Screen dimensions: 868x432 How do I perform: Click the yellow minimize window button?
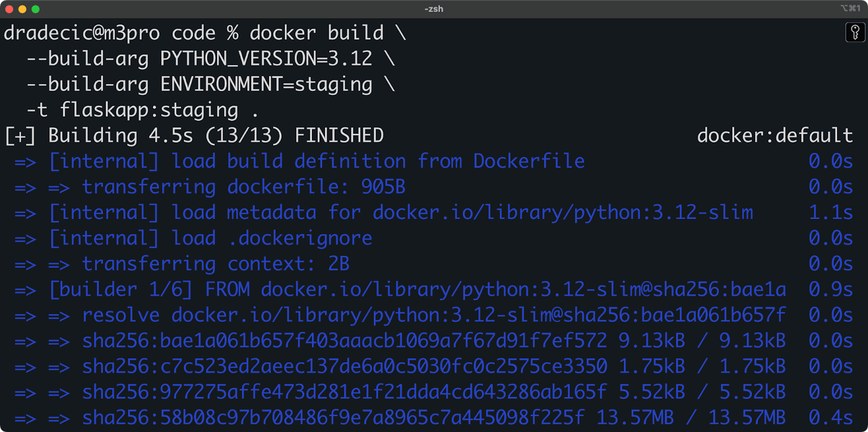22,9
